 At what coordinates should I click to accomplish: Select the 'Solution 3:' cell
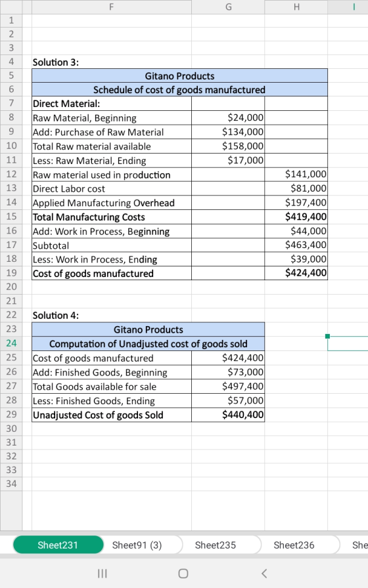click(x=112, y=62)
